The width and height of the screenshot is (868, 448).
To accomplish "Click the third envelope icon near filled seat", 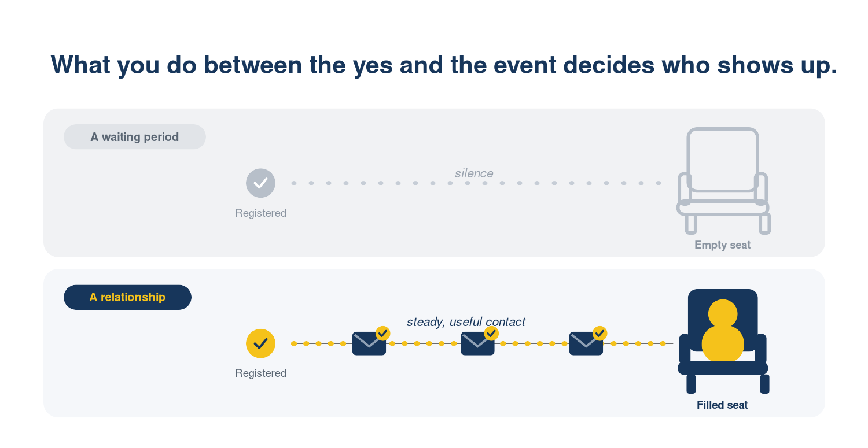I will (586, 343).
